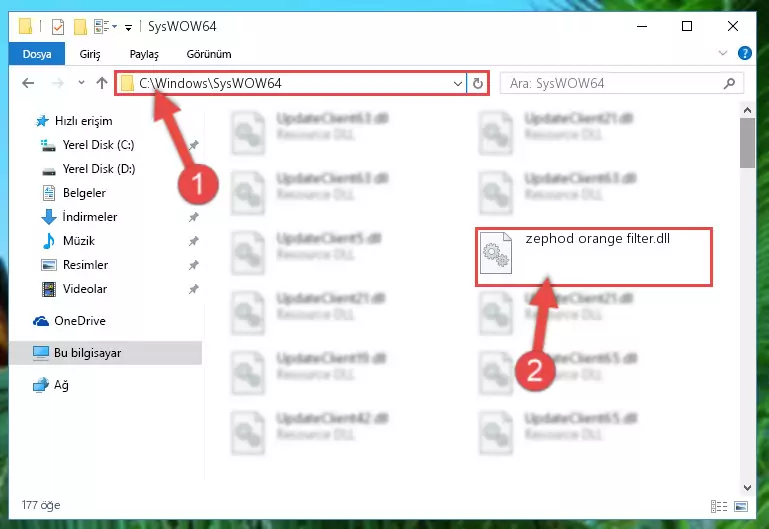This screenshot has width=769, height=529.
Task: Click the İndirmeler download arrow icon
Action: click(x=49, y=217)
